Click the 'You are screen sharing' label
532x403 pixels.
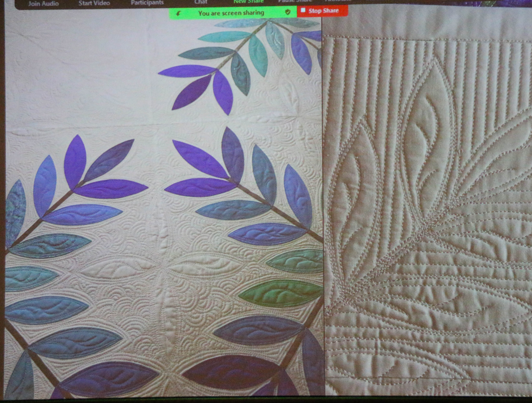pyautogui.click(x=231, y=13)
